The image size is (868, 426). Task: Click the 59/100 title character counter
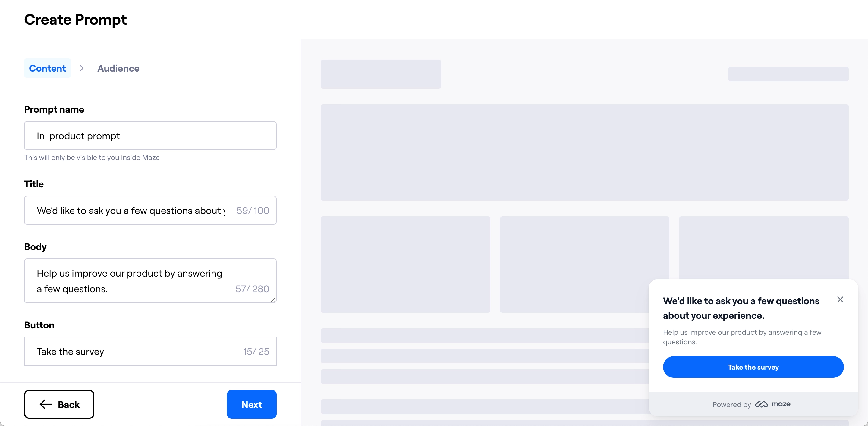click(x=253, y=211)
